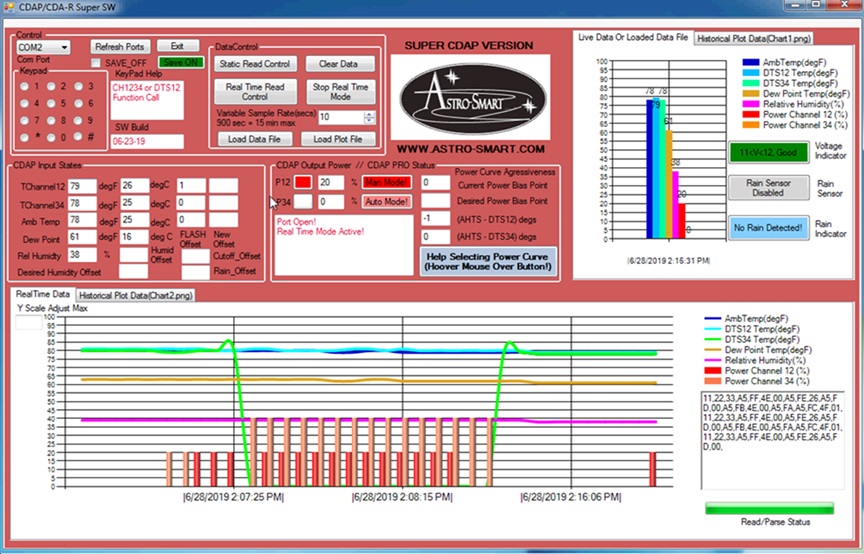
Task: Click Static Read Control button
Action: [255, 64]
